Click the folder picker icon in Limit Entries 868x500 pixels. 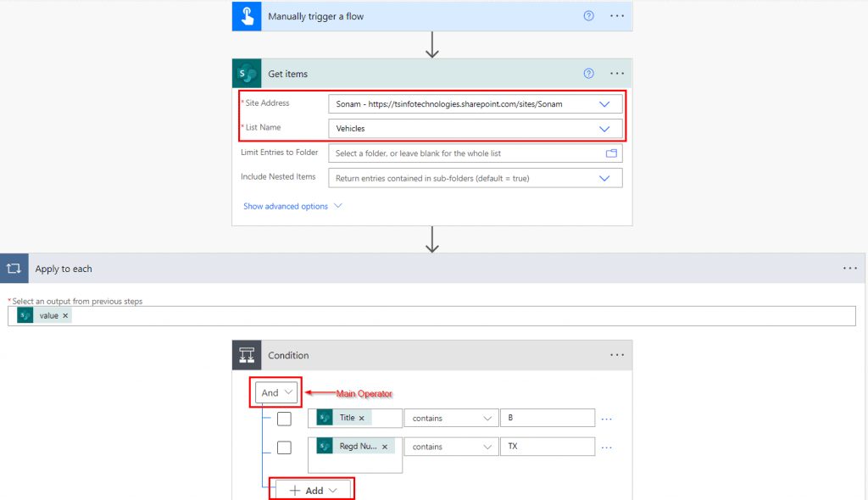point(611,153)
